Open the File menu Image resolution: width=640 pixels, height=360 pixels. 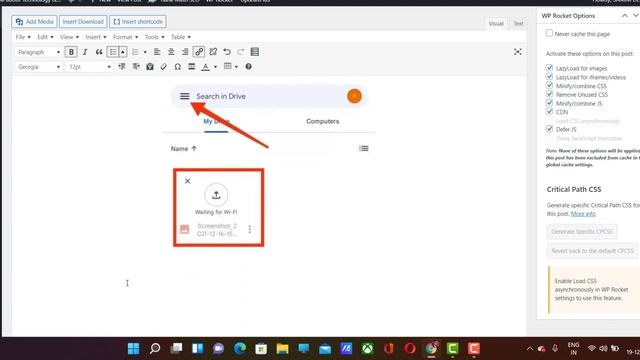[23, 37]
